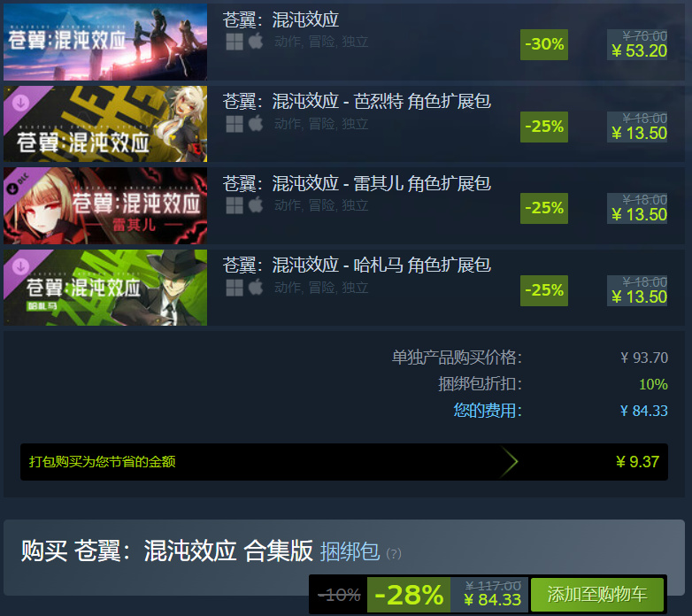The width and height of the screenshot is (692, 616).
Task: Click Apple icon for base game 苍翼：混沌效应
Action: pos(256,42)
